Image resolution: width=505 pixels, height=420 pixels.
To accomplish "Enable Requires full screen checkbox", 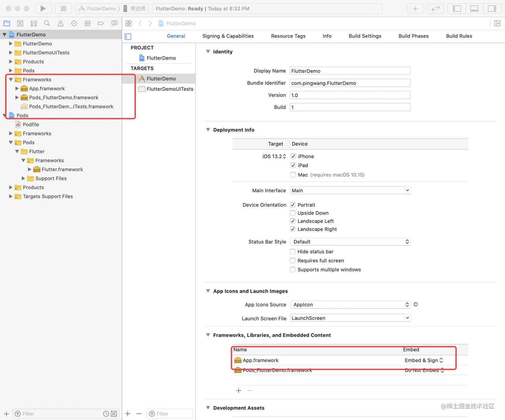I will 293,261.
